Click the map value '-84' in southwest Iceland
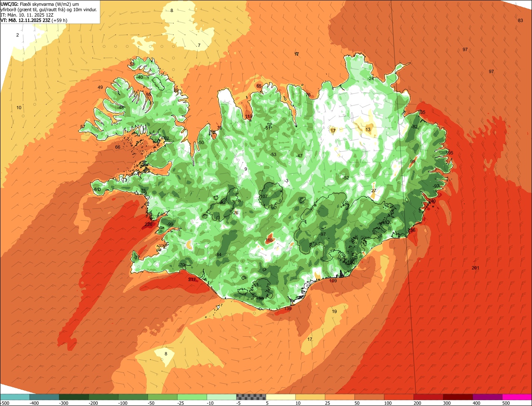Viewport: 532px width, 406px height. [x=218, y=254]
